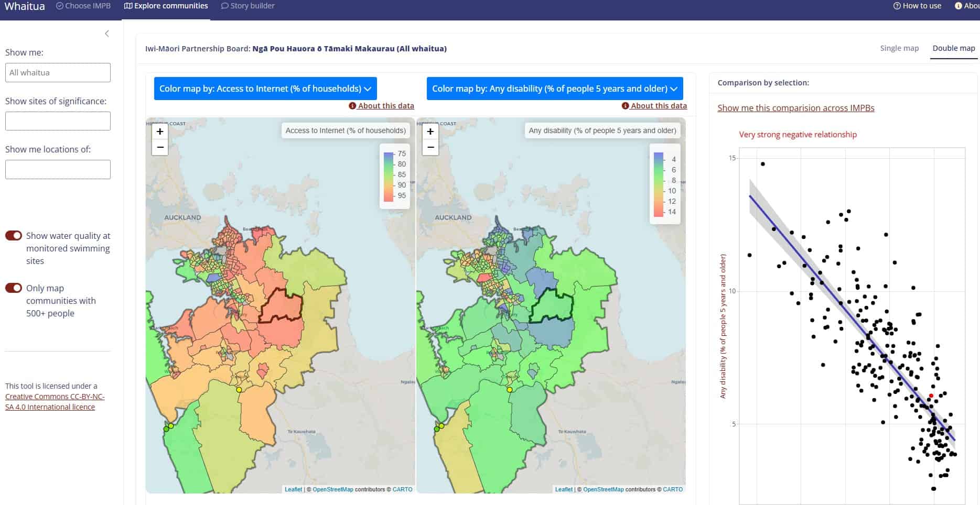Zoom in on the right disability map

[x=430, y=131]
